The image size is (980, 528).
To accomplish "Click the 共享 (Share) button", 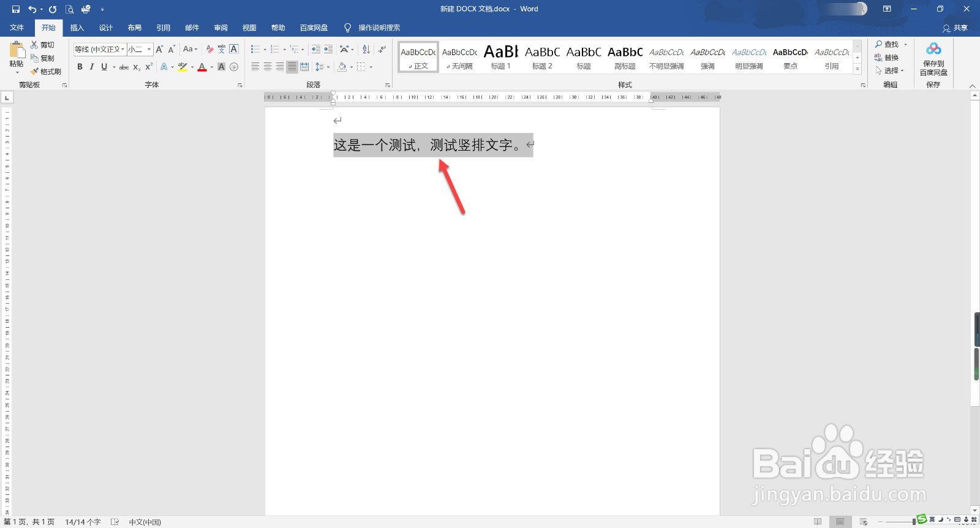I will [x=956, y=28].
